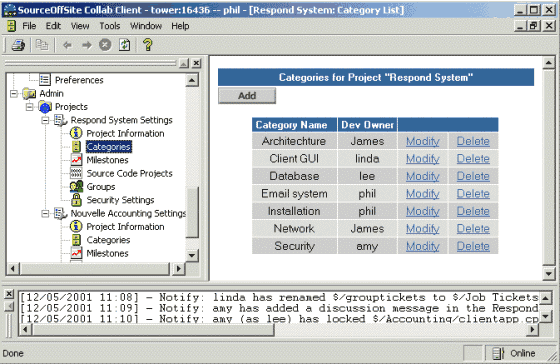This screenshot has height=364, width=560.
Task: Delete the Network category
Action: [x=473, y=229]
